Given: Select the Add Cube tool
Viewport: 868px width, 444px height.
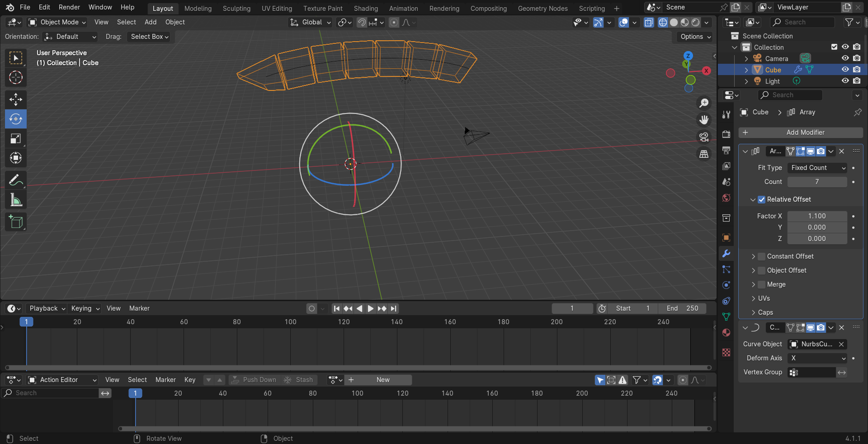Looking at the screenshot, I should point(16,222).
